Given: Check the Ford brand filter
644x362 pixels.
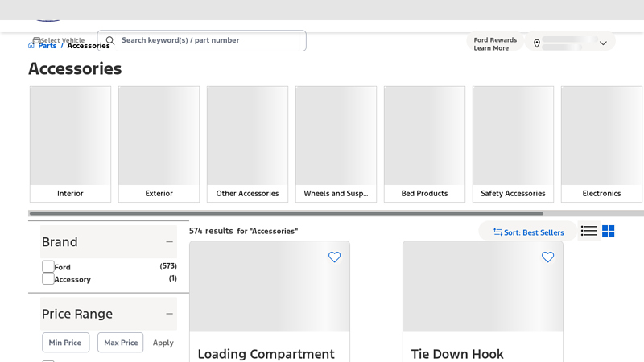Looking at the screenshot, I should (48, 267).
